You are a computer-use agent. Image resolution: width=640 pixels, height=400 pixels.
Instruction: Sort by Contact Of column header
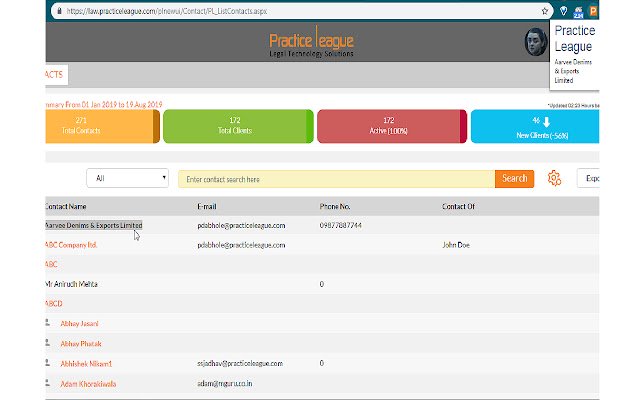[x=458, y=207]
